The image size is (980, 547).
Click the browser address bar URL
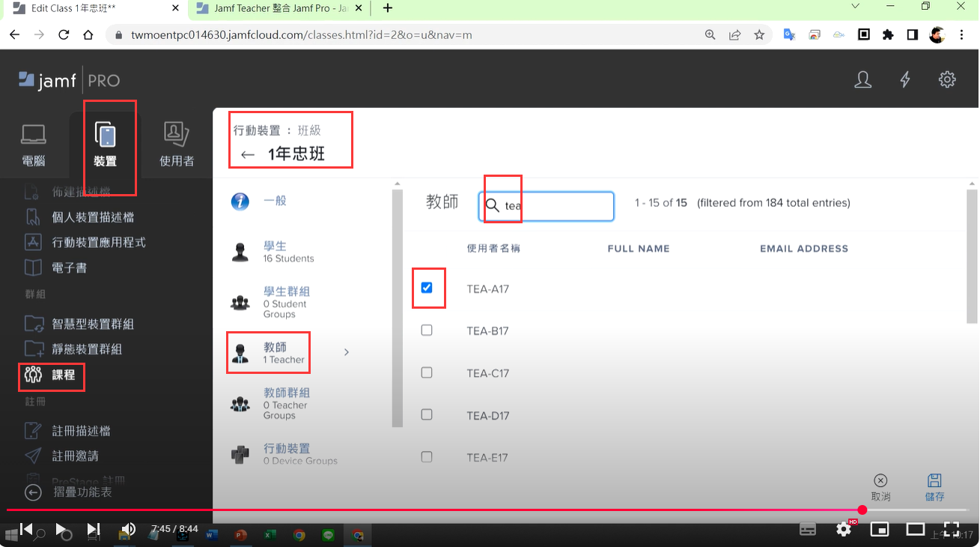point(301,34)
